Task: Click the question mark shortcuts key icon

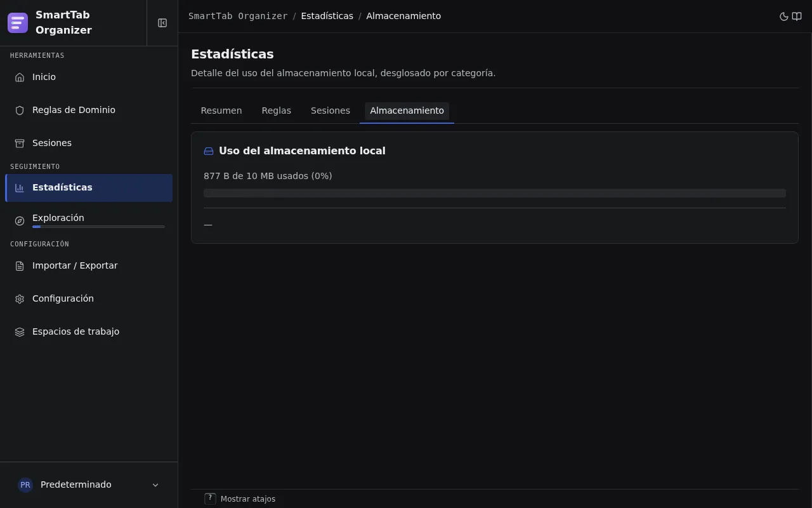Action: 210,499
